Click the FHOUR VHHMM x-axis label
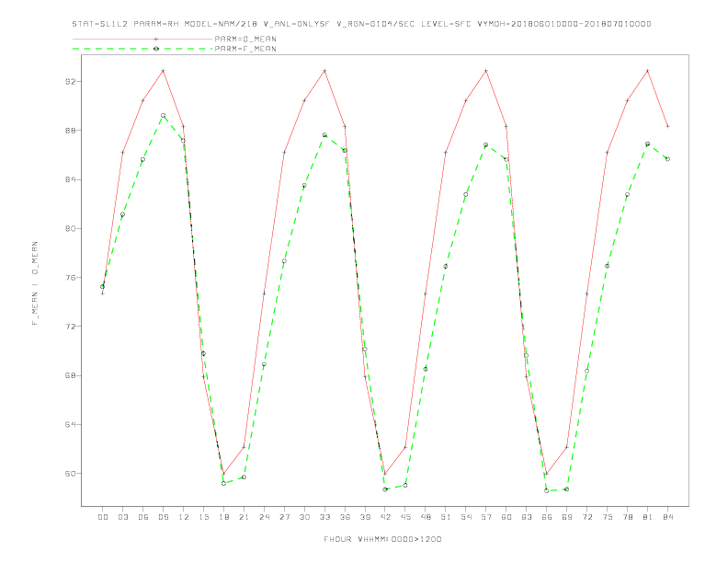Viewport: 728px width, 563px height. point(382,539)
